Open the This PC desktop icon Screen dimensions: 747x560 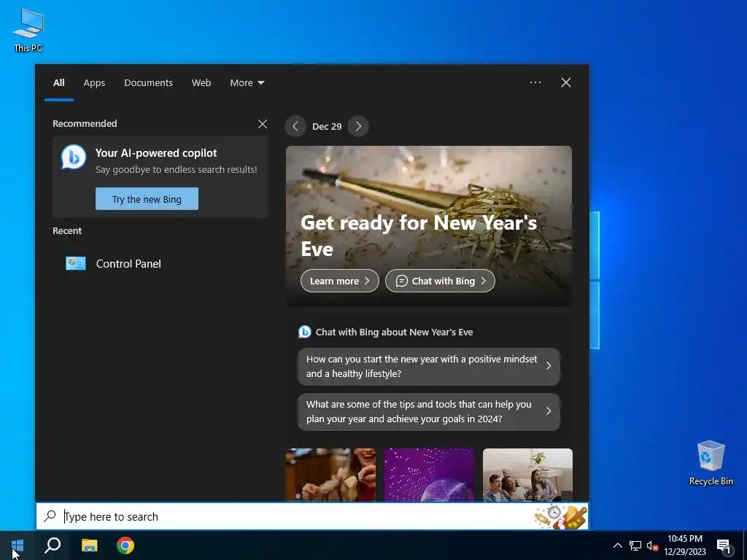[x=28, y=31]
